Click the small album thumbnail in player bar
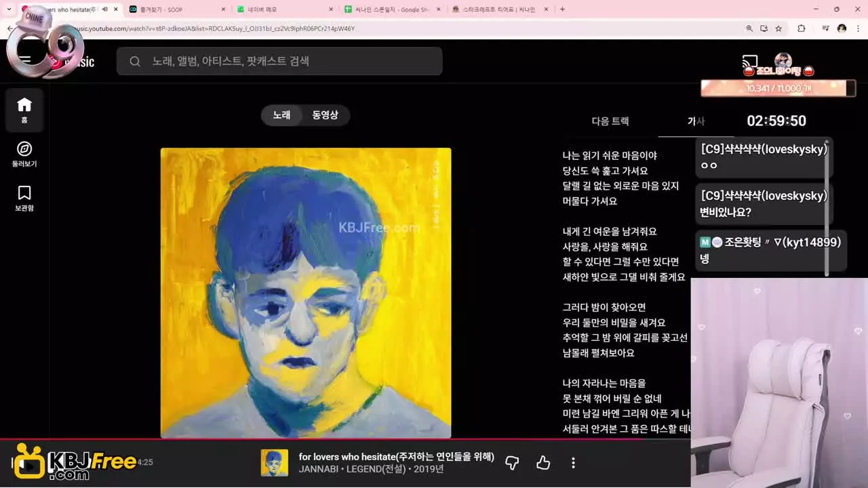This screenshot has width=868, height=488. (275, 463)
